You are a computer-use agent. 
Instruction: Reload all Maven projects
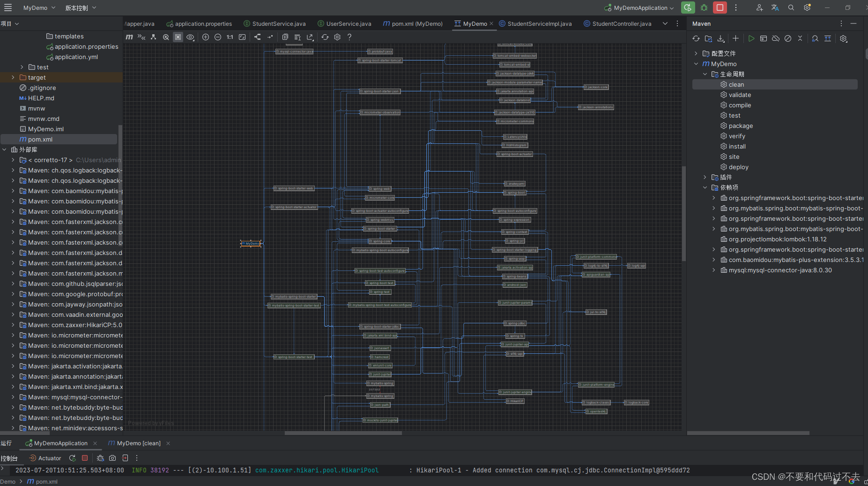click(x=696, y=39)
